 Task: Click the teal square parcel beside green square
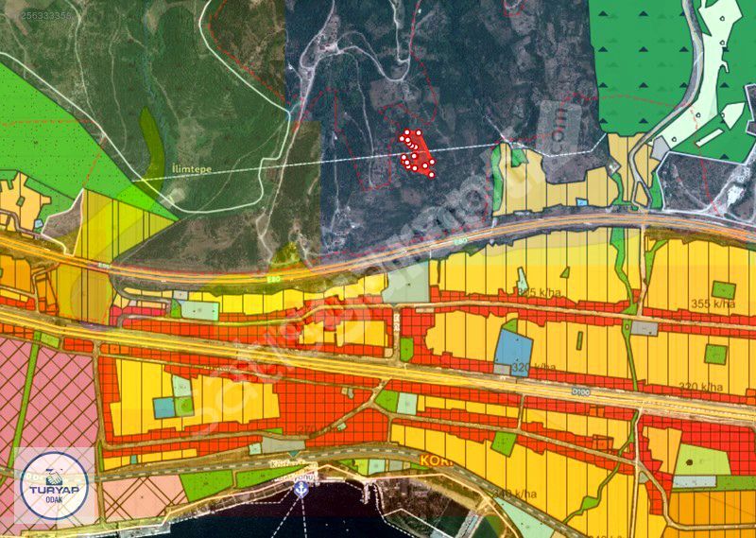164,407
